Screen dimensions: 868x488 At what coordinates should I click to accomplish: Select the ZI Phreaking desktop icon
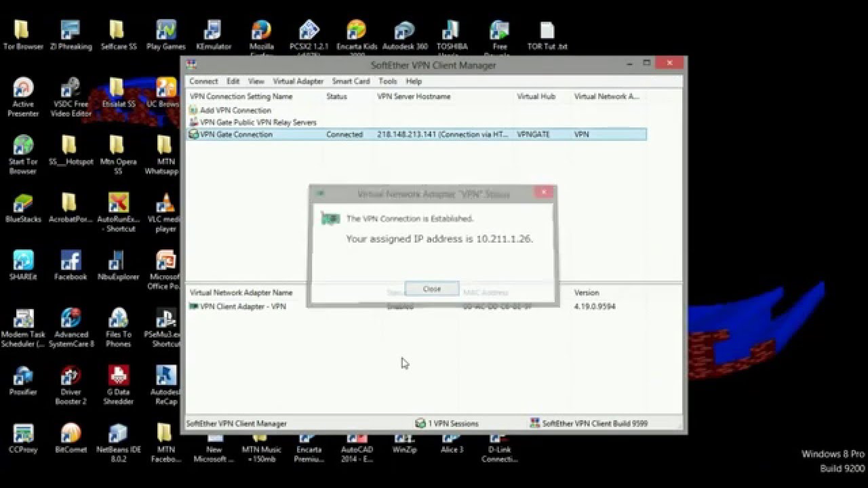tap(71, 36)
